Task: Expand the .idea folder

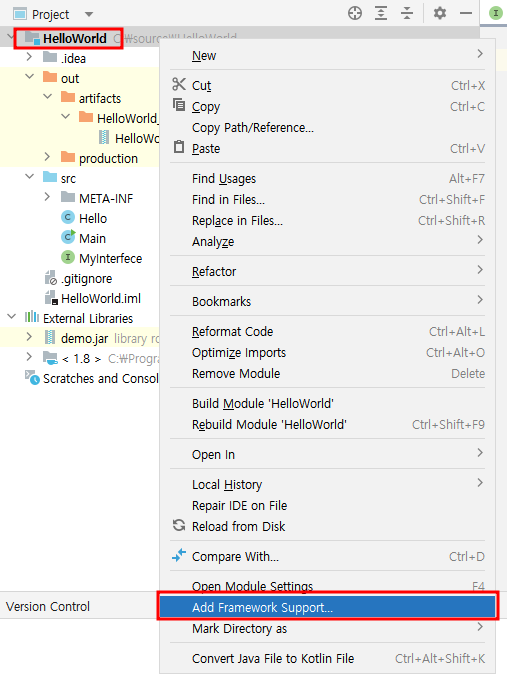Action: pos(29,56)
